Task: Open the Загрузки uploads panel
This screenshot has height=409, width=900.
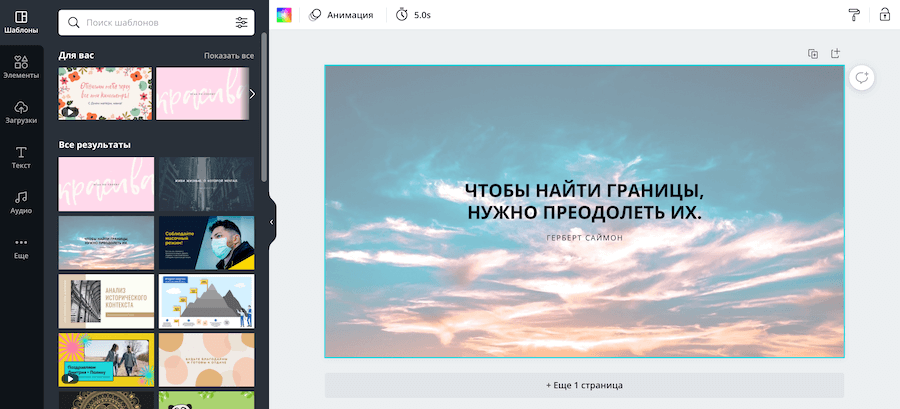Action: click(21, 112)
